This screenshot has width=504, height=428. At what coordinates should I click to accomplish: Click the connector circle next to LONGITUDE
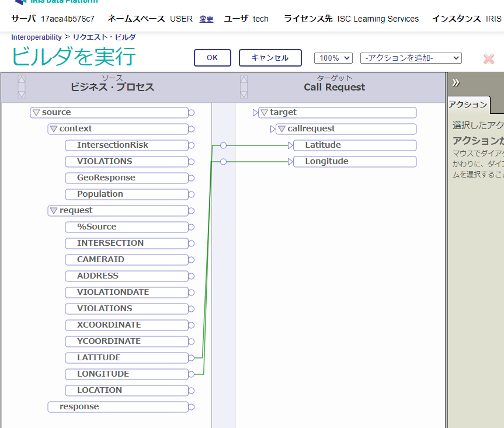click(x=191, y=374)
